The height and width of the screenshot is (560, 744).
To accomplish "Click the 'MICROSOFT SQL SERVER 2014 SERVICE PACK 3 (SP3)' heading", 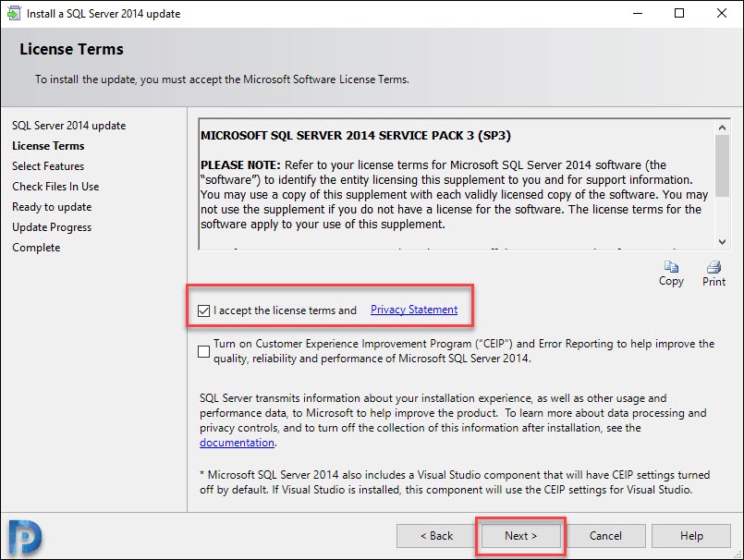I will click(x=356, y=136).
